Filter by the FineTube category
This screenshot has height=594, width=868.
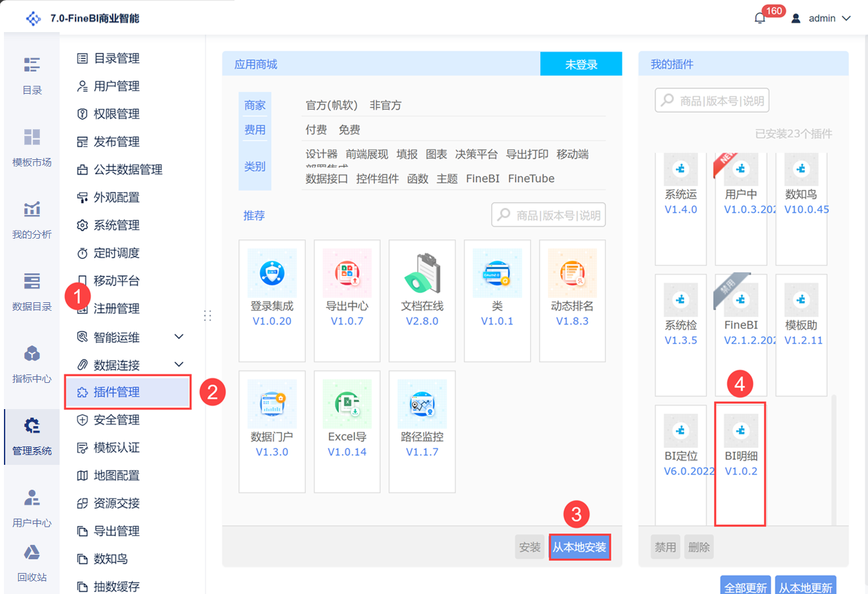[x=531, y=178]
